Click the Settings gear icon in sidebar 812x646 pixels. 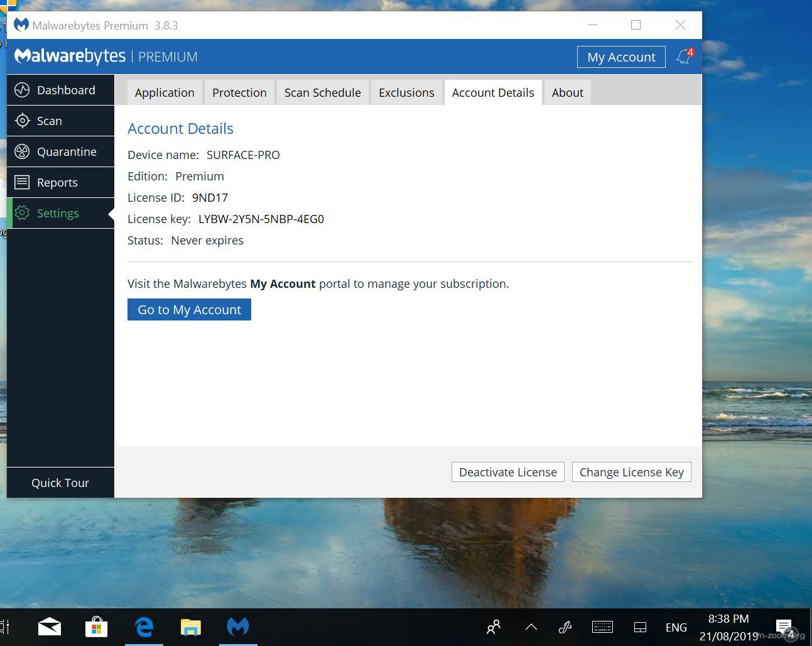click(x=22, y=213)
